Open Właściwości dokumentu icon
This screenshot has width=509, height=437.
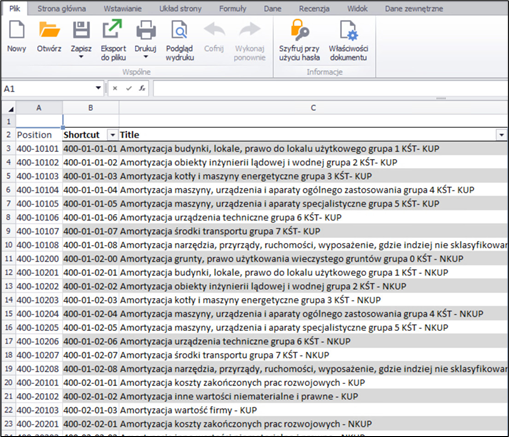click(x=348, y=30)
